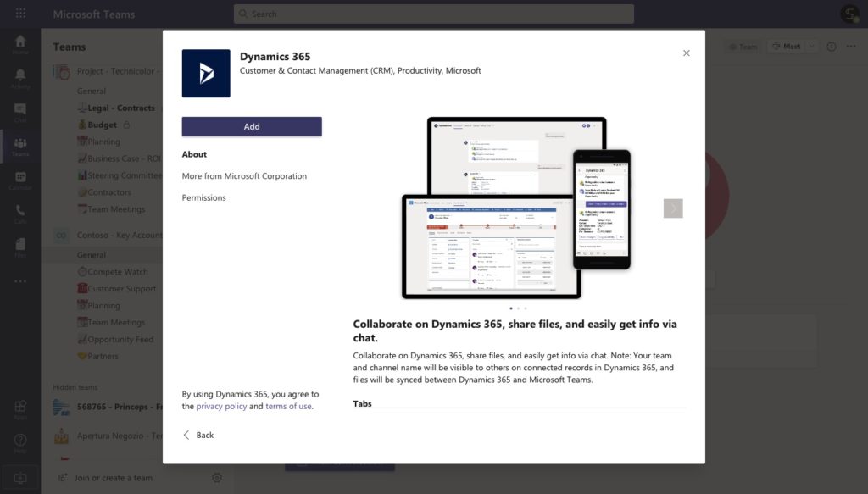Viewport: 868px width, 494px height.
Task: Click the Apertura Negozio team avatar
Action: click(x=61, y=436)
